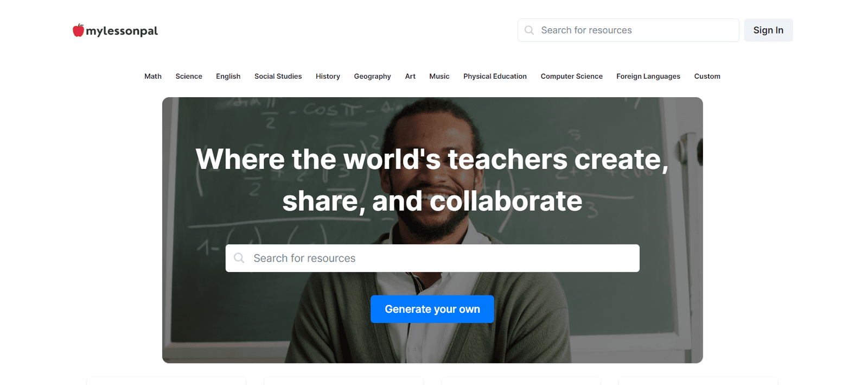This screenshot has width=868, height=385.
Task: Click the Sign In button
Action: [768, 30]
